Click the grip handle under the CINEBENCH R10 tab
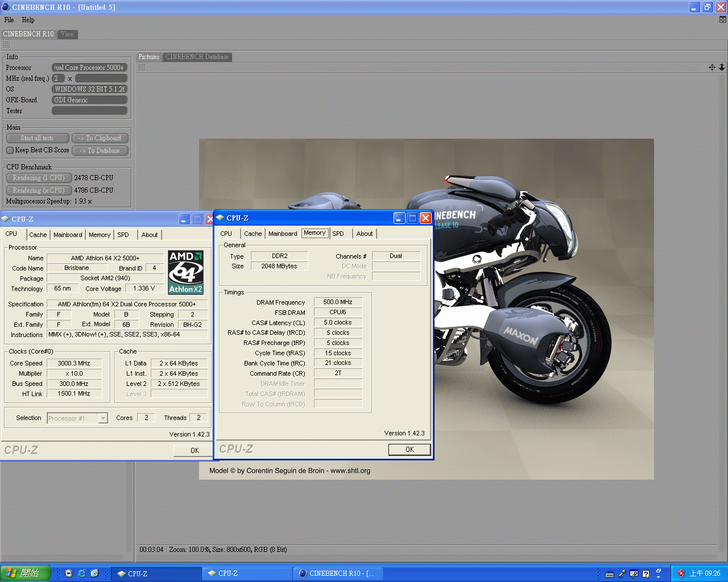This screenshot has height=582, width=728. tap(6, 44)
